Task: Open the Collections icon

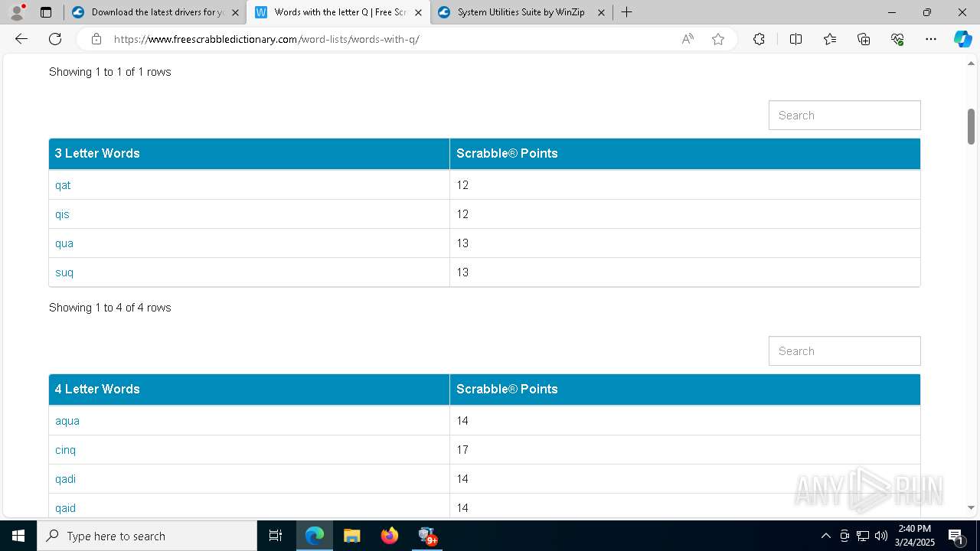Action: (864, 39)
